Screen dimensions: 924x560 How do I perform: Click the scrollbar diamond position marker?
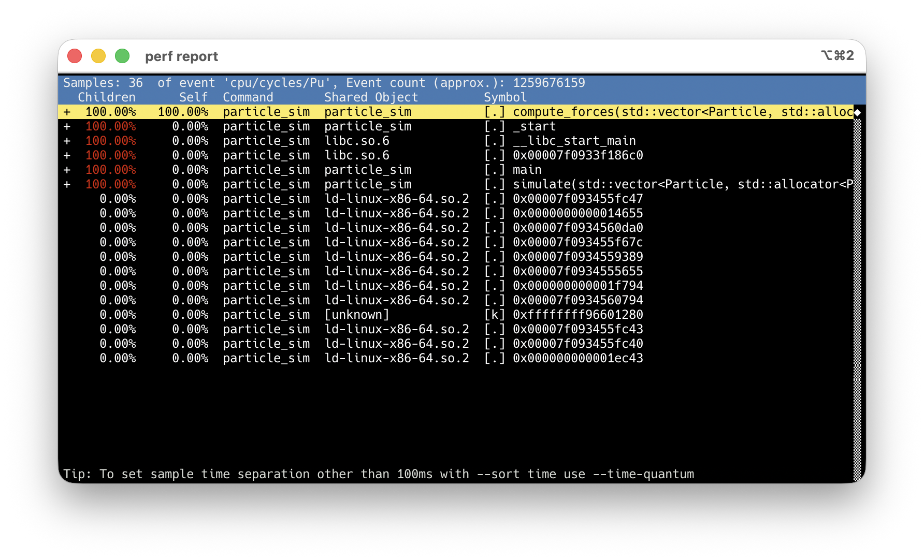click(x=857, y=112)
